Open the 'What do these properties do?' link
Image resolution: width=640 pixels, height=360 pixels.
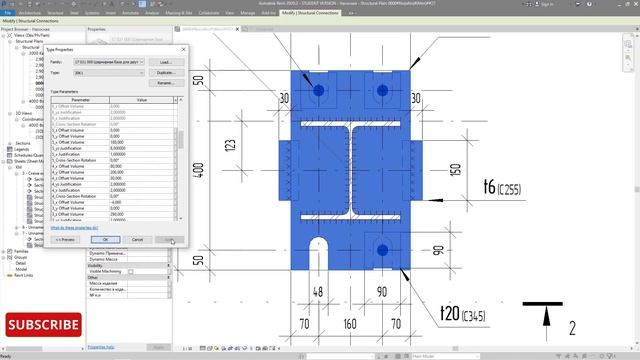click(x=74, y=228)
